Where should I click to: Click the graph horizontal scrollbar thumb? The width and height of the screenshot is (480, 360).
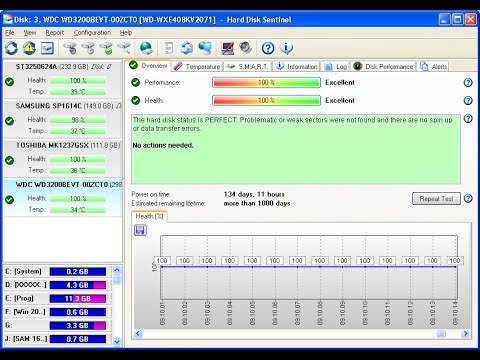coord(441,333)
